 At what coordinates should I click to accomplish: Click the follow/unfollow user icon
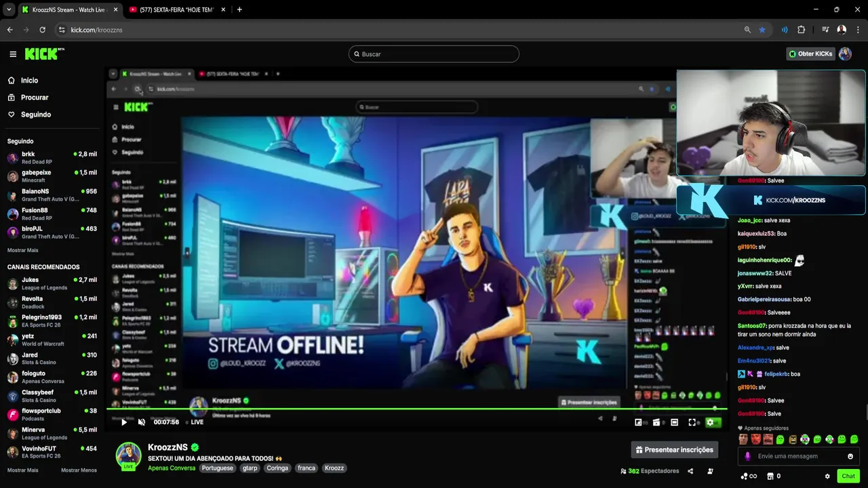[710, 471]
